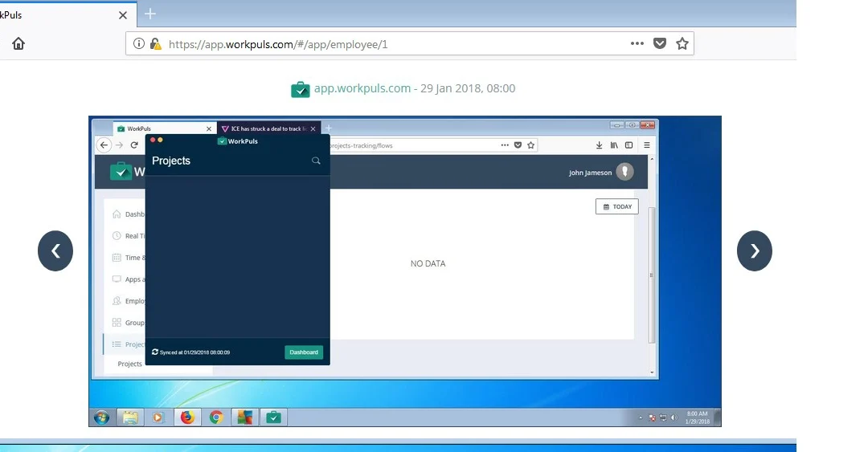Open page actions three-dots menu
The height and width of the screenshot is (452, 868).
point(637,43)
